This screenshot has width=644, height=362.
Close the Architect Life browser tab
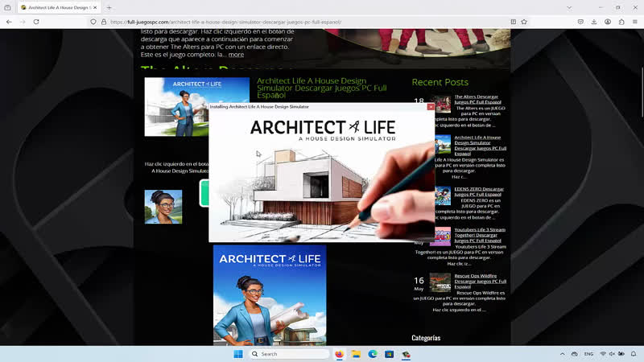pyautogui.click(x=95, y=7)
